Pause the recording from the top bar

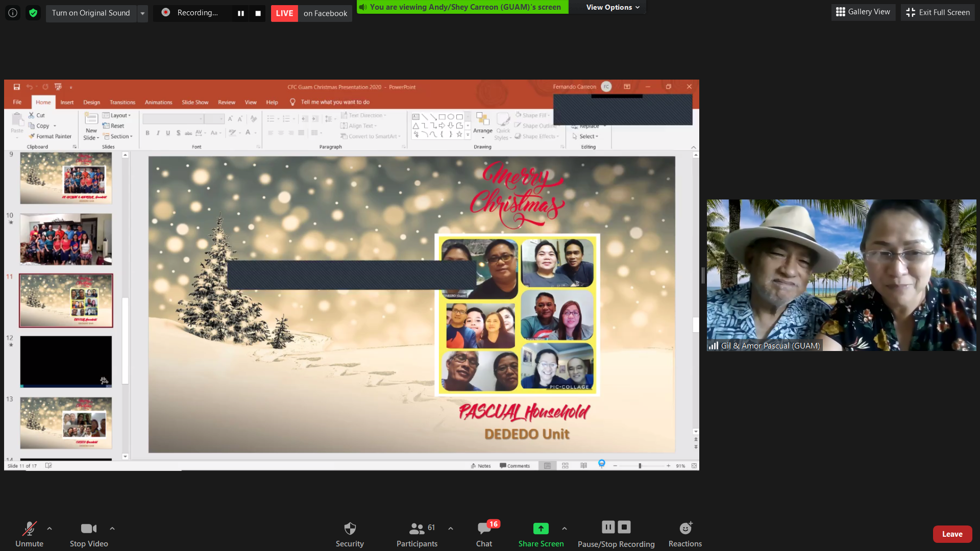tap(241, 13)
